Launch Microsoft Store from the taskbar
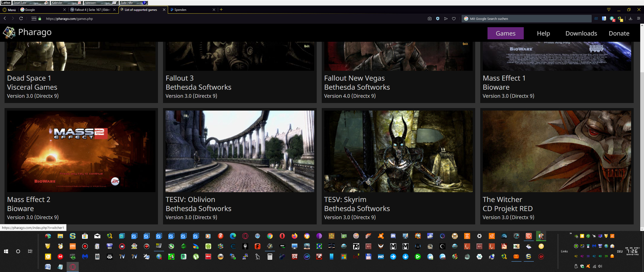Screen dimensions: 644x272 (x=85, y=236)
